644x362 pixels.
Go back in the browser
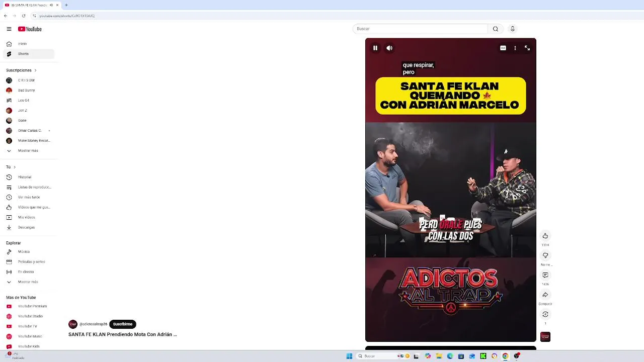(6, 16)
